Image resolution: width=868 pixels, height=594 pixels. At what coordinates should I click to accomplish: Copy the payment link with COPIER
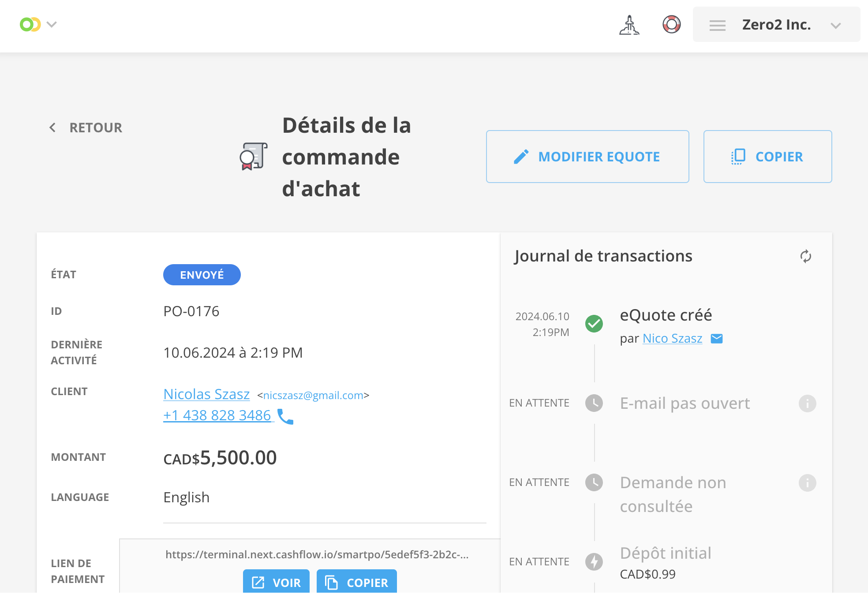[357, 582]
